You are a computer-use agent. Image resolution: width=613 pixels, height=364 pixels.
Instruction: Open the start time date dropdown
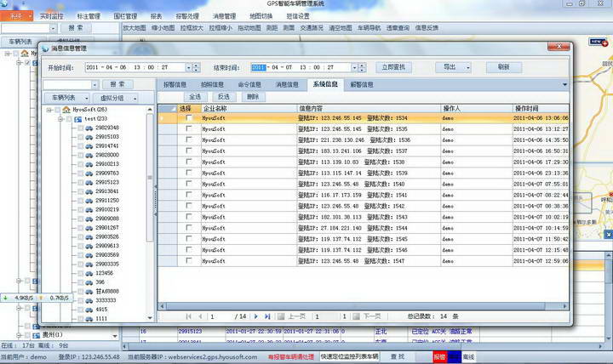pos(188,68)
